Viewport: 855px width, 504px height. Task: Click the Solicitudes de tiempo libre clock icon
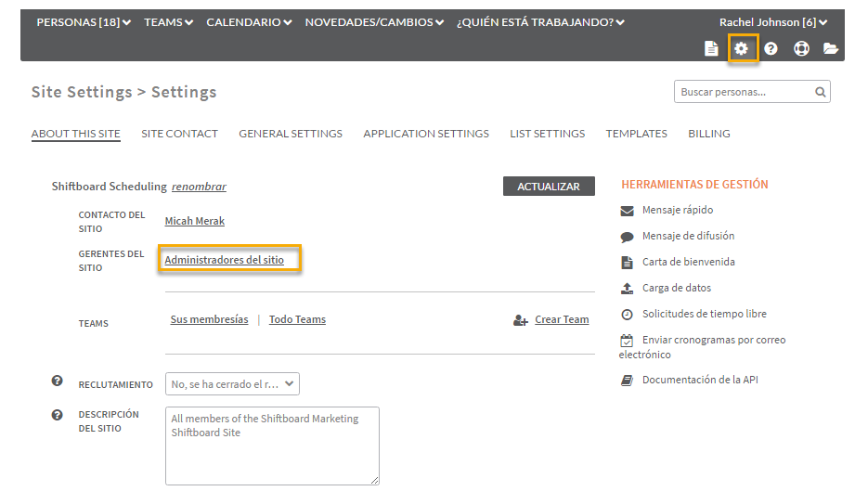point(627,314)
